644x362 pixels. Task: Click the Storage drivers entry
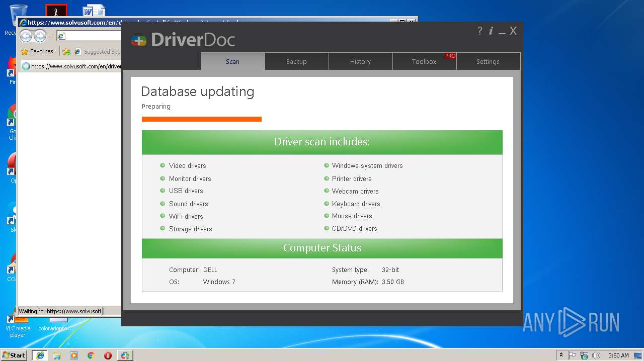coord(190,229)
